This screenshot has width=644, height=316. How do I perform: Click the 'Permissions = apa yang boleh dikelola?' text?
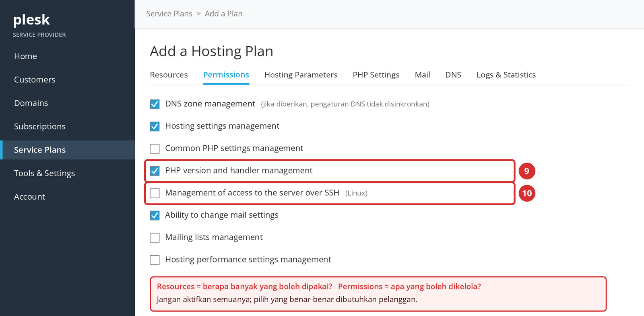[x=409, y=287]
